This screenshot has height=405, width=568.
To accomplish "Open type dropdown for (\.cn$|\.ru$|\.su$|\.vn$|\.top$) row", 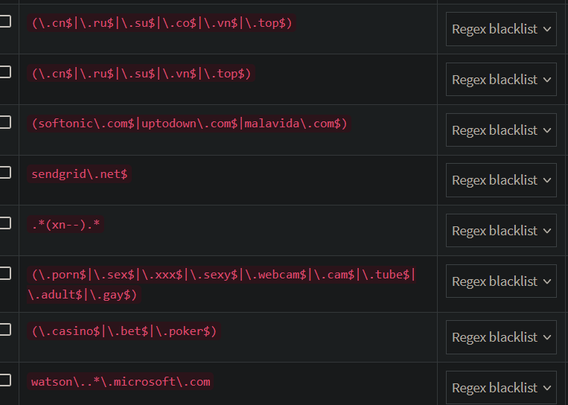I will (501, 79).
